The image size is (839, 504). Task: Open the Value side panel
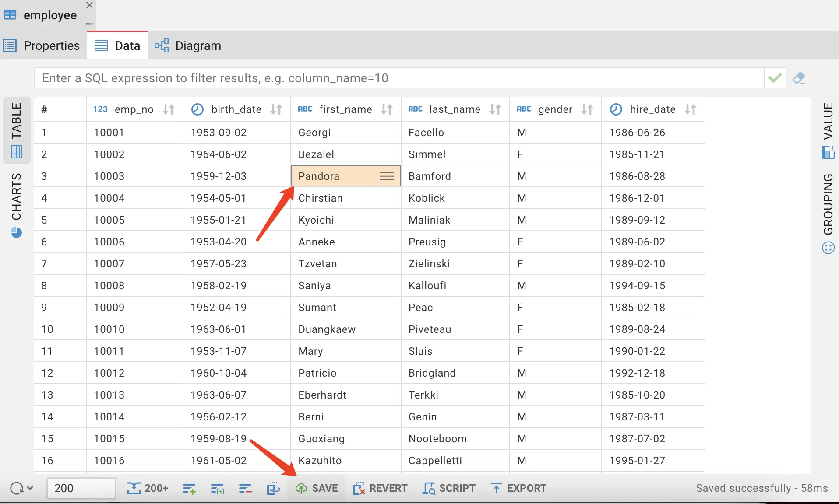coord(828,130)
